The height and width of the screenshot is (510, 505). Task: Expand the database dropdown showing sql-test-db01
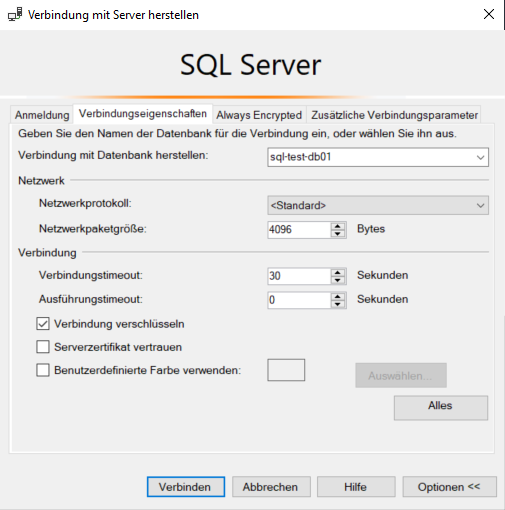pos(480,157)
